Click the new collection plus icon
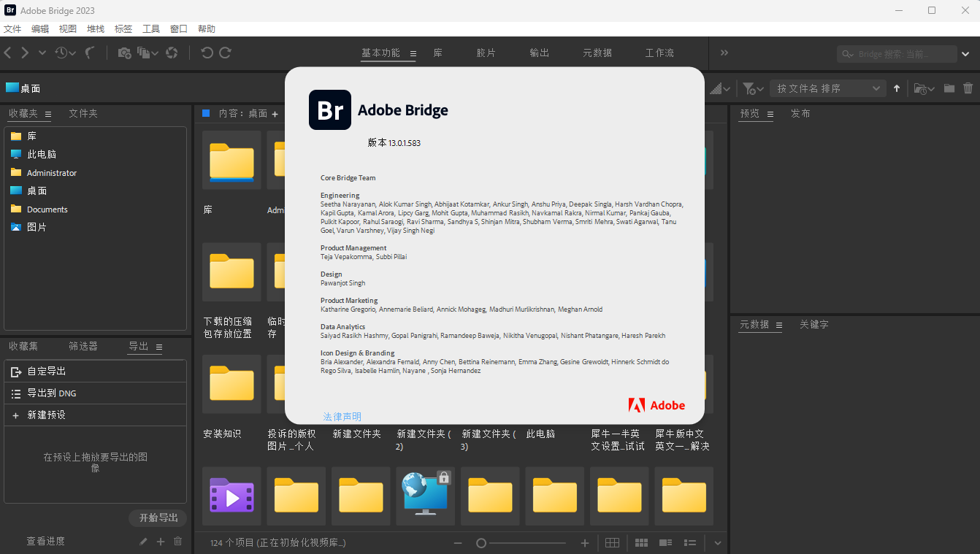 point(161,541)
